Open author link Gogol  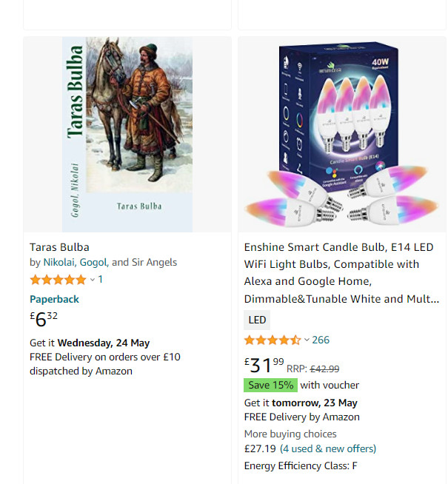click(x=93, y=262)
